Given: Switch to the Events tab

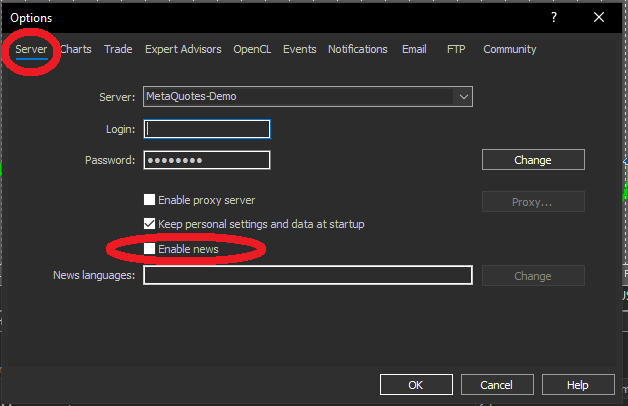Looking at the screenshot, I should coord(299,49).
